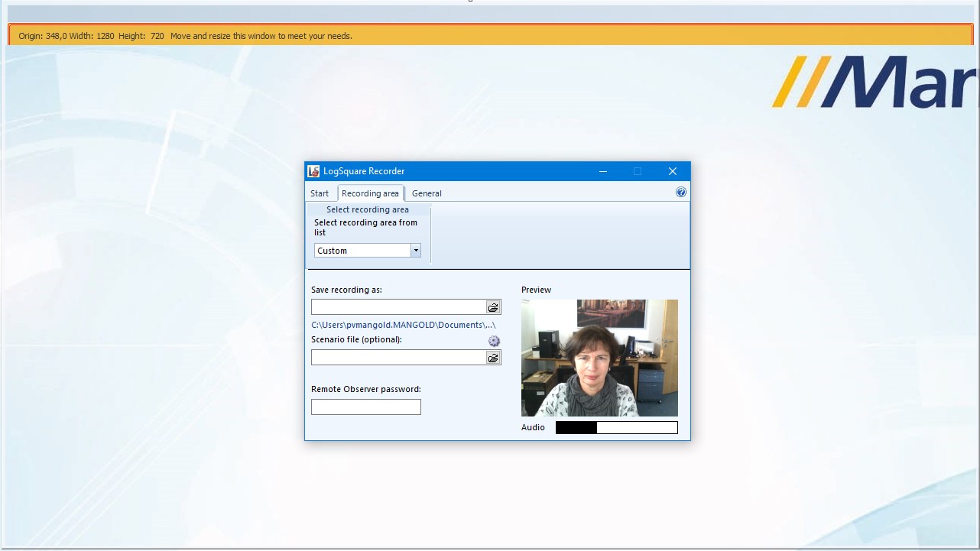Close the LogSquare Recorder window
Viewport: 980px width, 551px height.
pyautogui.click(x=672, y=171)
